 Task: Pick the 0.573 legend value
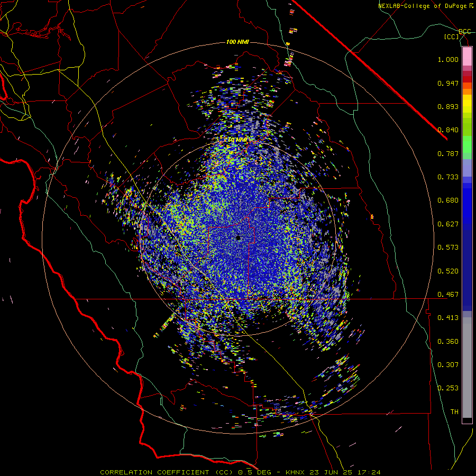tap(448, 248)
